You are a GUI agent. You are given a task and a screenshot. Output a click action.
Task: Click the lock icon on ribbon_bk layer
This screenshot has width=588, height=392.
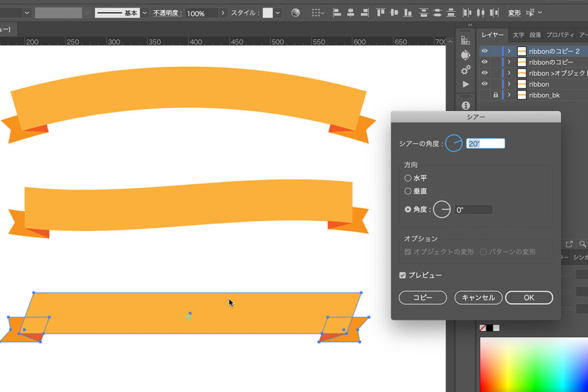click(496, 95)
